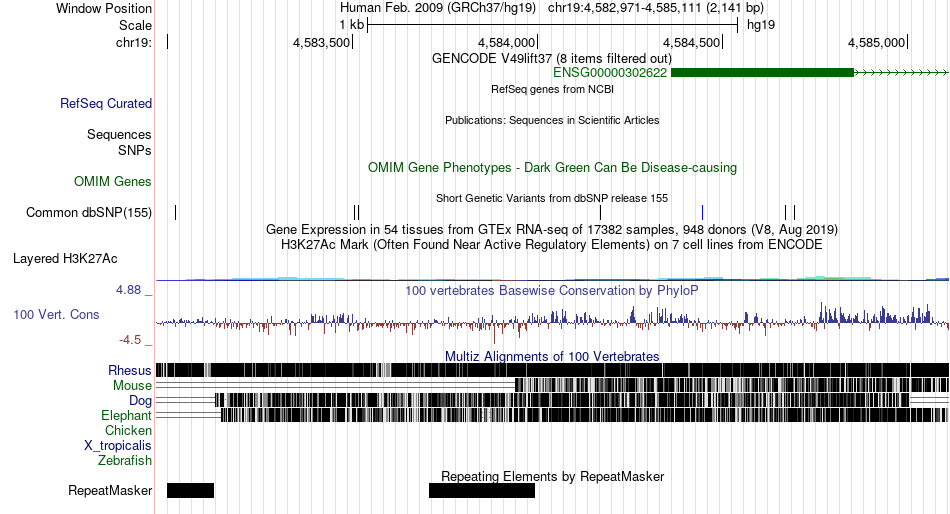Screen dimensions: 950x514
Task: Click the ENSG00000302622 gene name
Action: coord(610,73)
